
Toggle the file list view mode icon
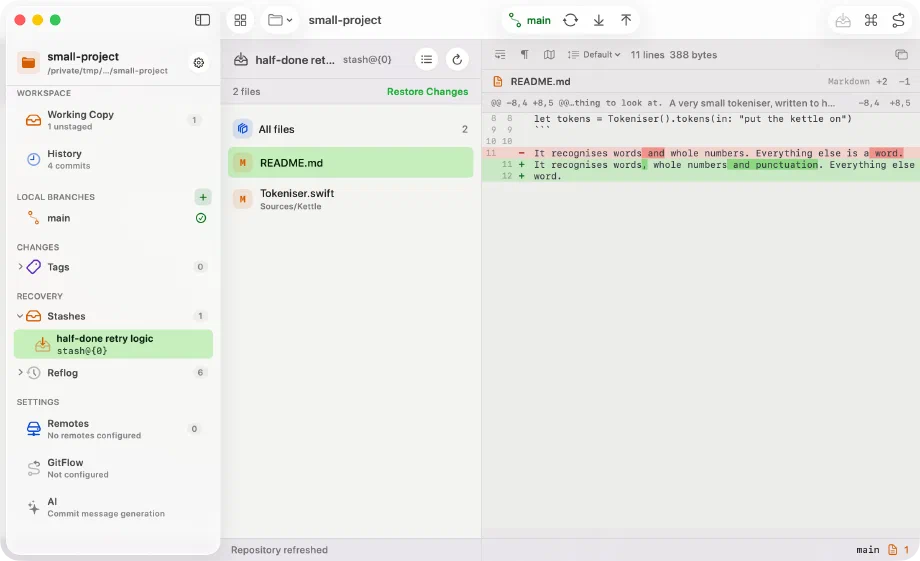(x=427, y=59)
